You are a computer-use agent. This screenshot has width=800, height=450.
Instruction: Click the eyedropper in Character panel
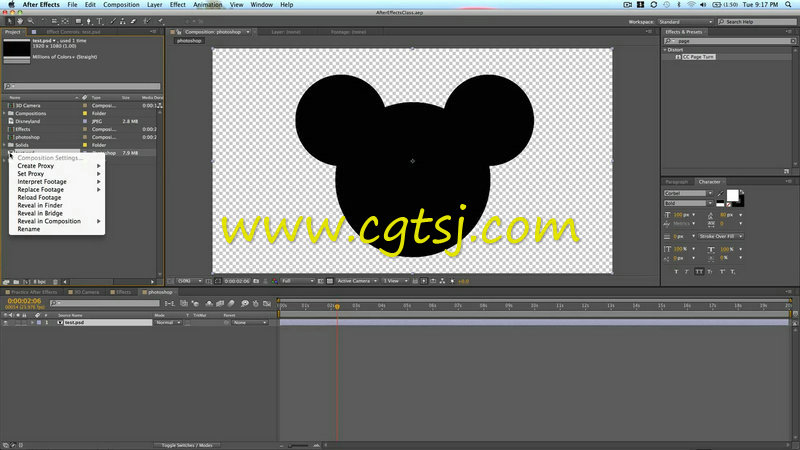point(720,193)
